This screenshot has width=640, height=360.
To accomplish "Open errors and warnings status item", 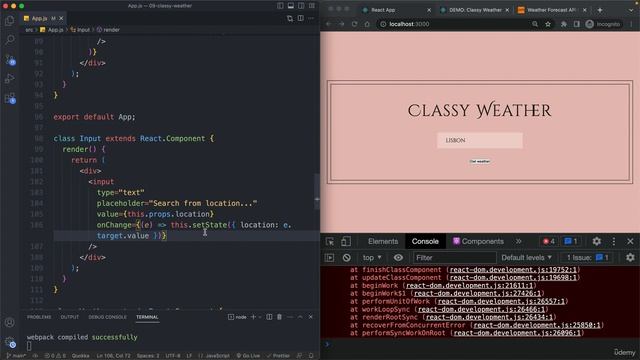I will [x=55, y=356].
